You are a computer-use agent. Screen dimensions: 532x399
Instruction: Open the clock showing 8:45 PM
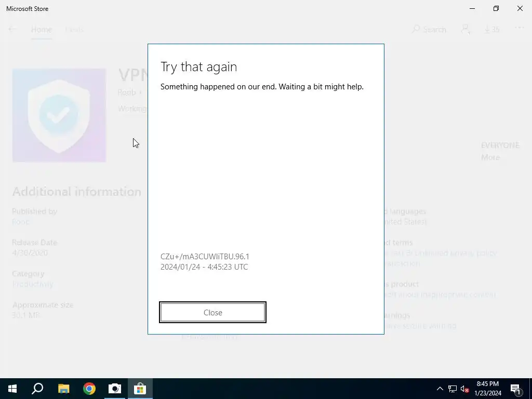point(487,389)
